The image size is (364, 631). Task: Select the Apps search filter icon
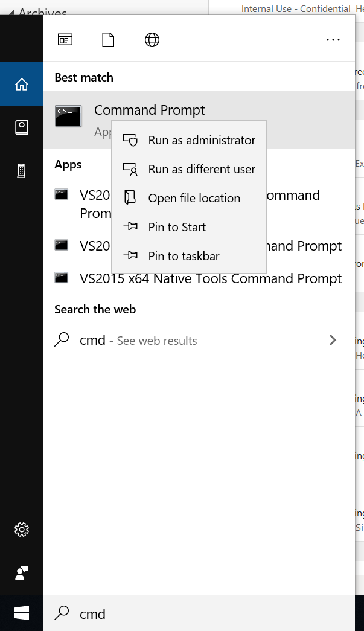click(65, 40)
